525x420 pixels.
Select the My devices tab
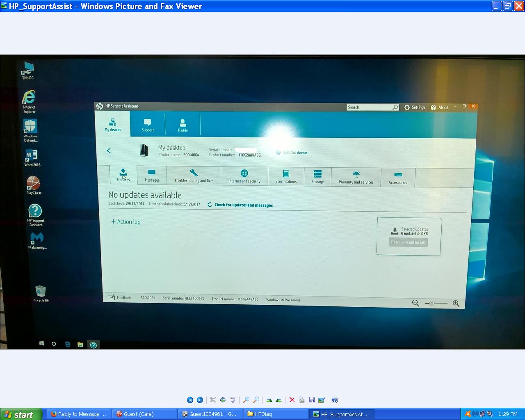(113, 125)
